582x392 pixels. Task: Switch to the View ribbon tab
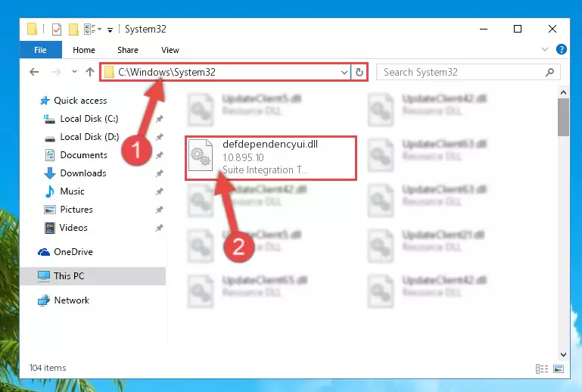pos(170,50)
